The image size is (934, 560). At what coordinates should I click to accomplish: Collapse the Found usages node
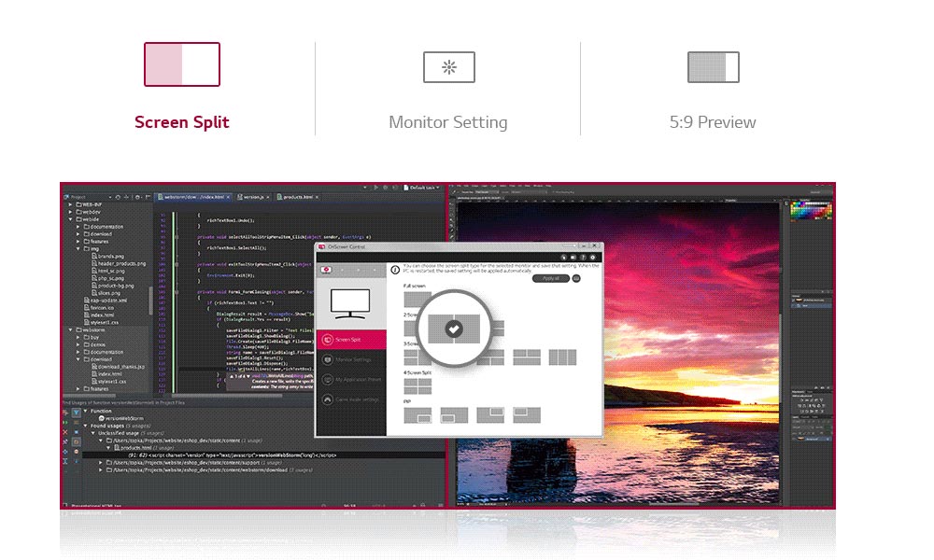[86, 426]
